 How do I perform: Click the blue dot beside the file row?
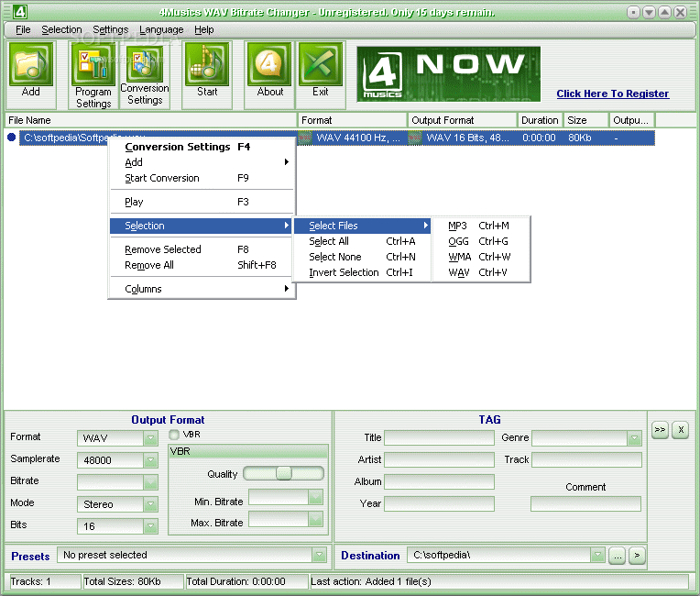(x=12, y=138)
